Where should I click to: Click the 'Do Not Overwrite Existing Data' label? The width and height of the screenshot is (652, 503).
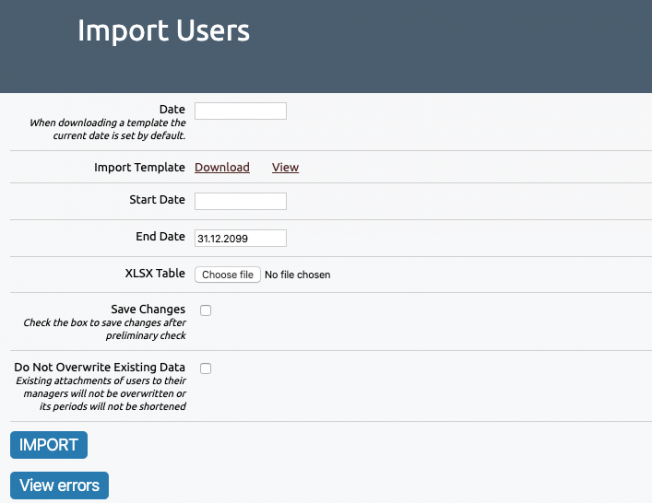pyautogui.click(x=99, y=367)
